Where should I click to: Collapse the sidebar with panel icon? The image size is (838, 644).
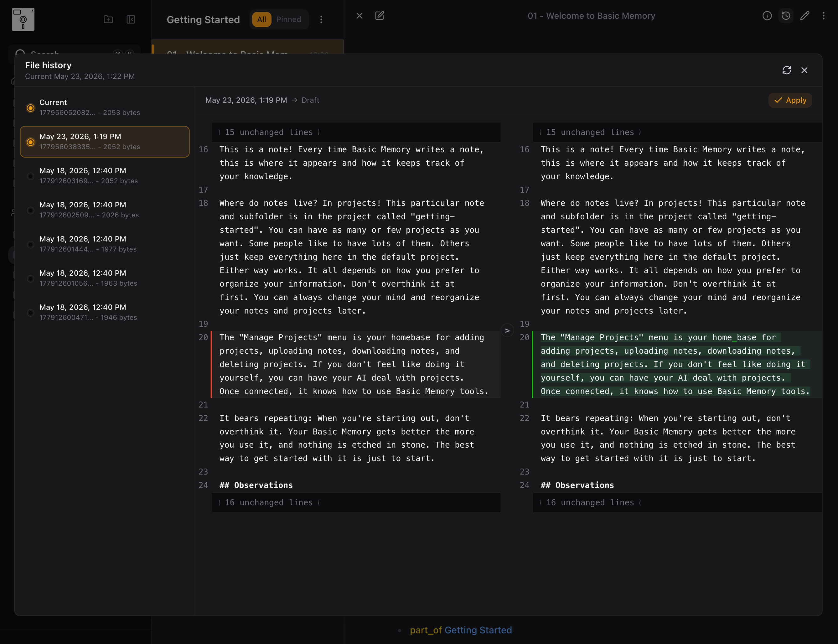tap(131, 19)
